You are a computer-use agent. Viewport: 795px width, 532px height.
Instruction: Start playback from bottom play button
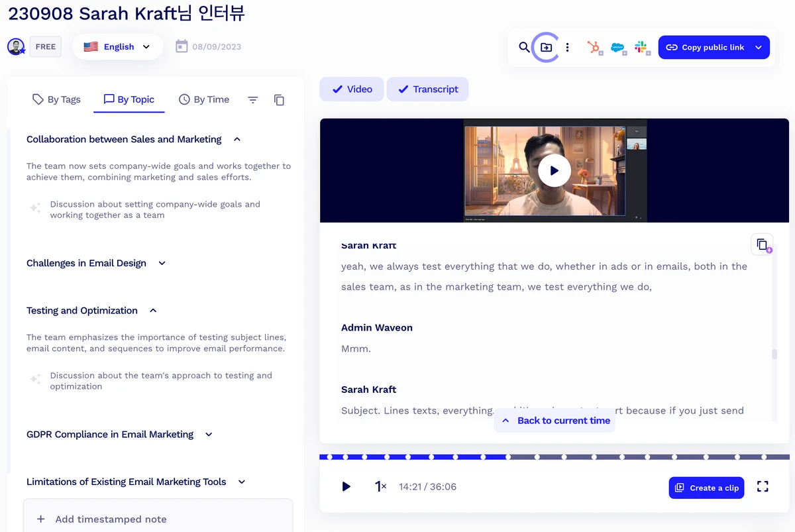tap(346, 486)
